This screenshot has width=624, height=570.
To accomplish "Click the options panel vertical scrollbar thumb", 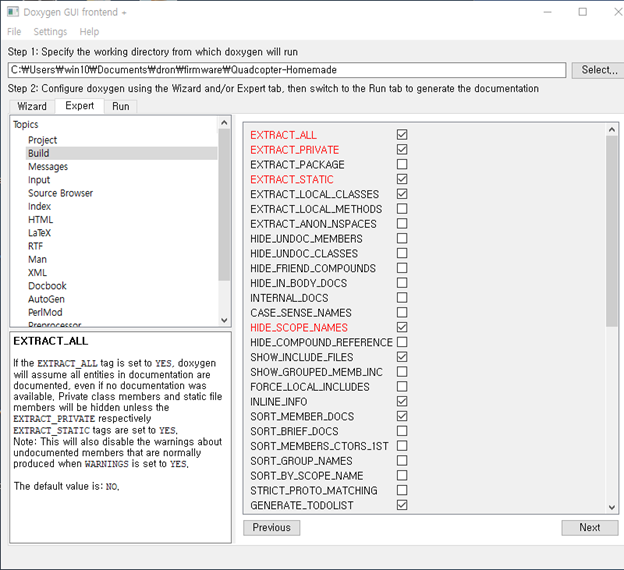I will click(612, 231).
